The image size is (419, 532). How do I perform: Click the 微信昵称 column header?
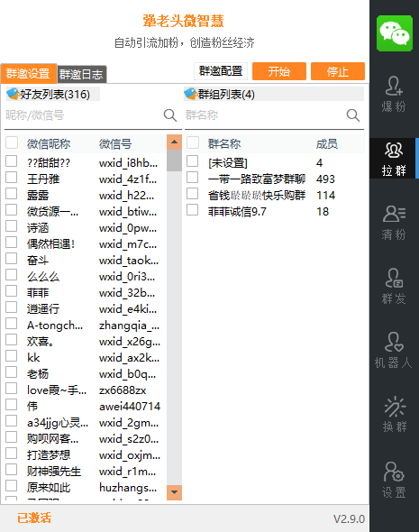(x=49, y=144)
